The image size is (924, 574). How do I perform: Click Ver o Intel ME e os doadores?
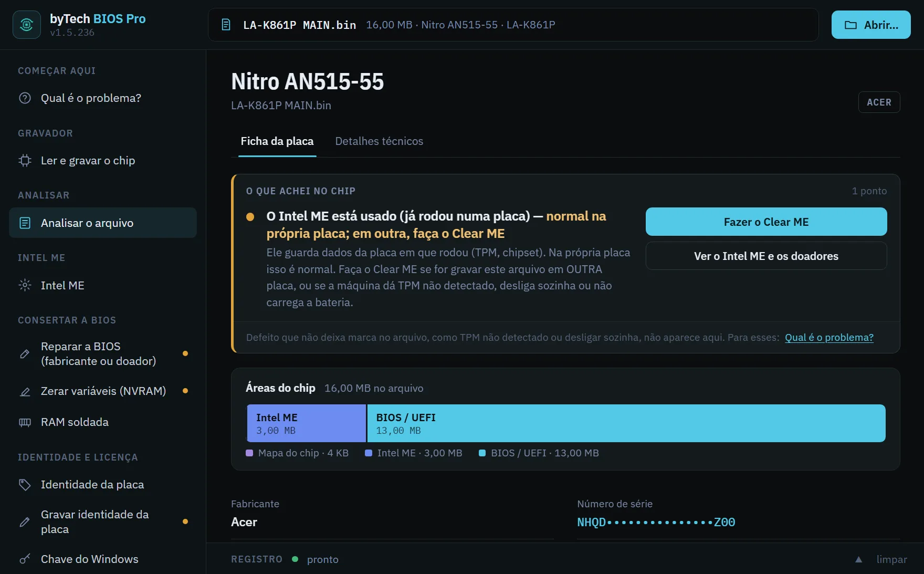click(x=766, y=256)
